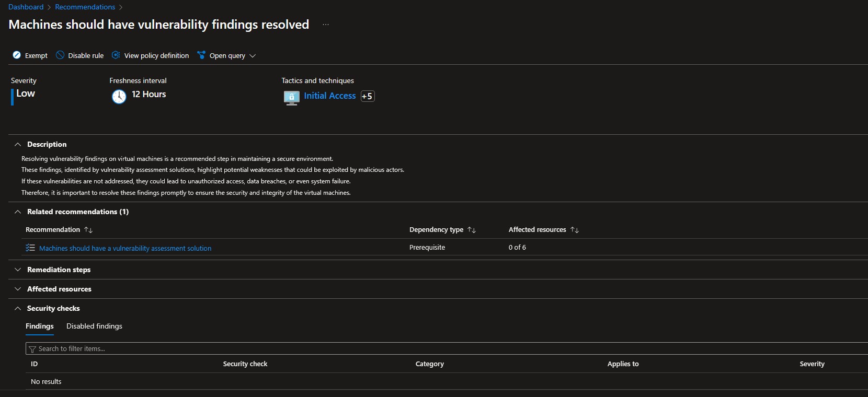
Task: Switch to the Findings tab
Action: pyautogui.click(x=40, y=326)
